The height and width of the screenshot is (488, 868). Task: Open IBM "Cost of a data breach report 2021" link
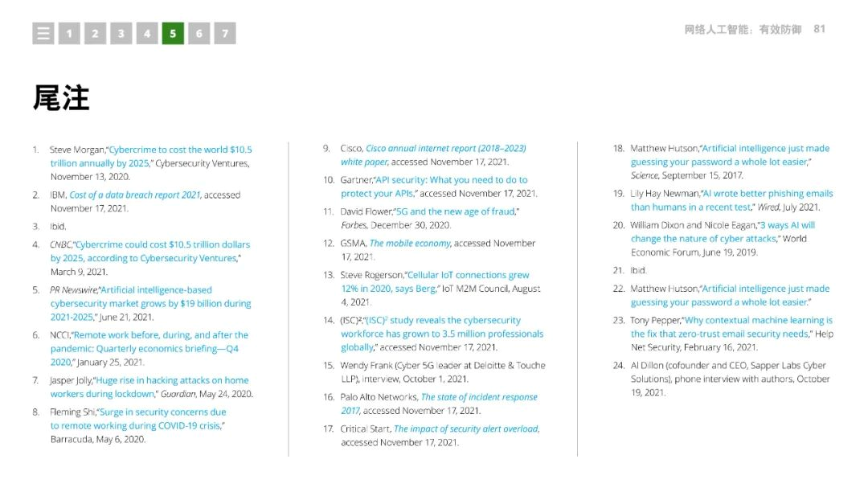click(x=135, y=195)
